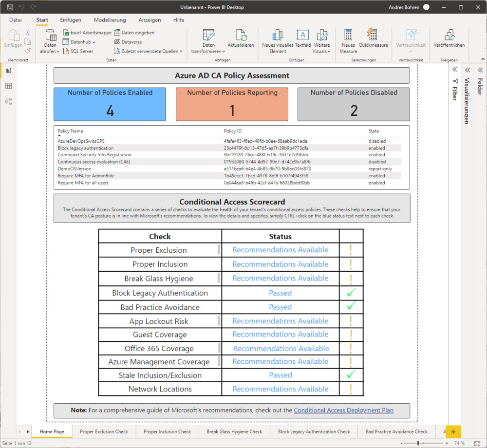Import from Excel-Arbeitsmappe

[x=87, y=33]
